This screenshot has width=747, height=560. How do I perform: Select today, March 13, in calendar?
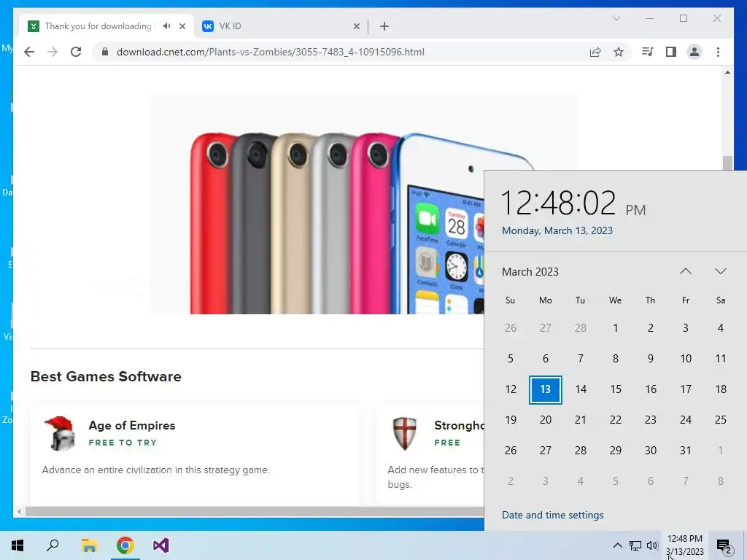click(546, 389)
